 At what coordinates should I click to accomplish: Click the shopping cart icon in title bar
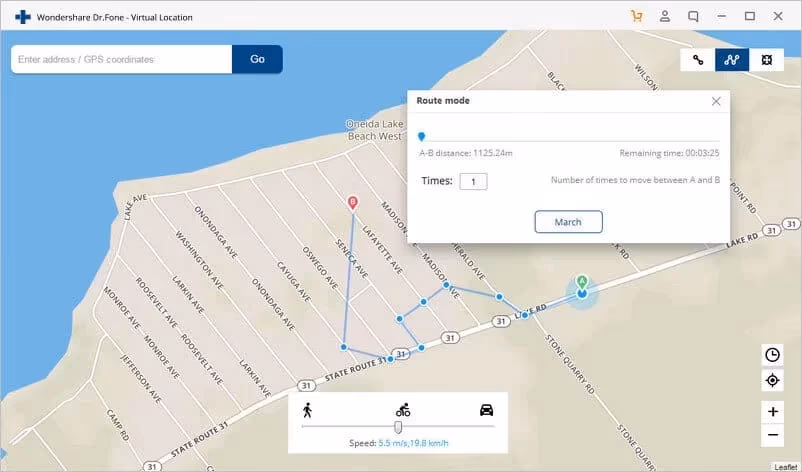click(x=636, y=17)
